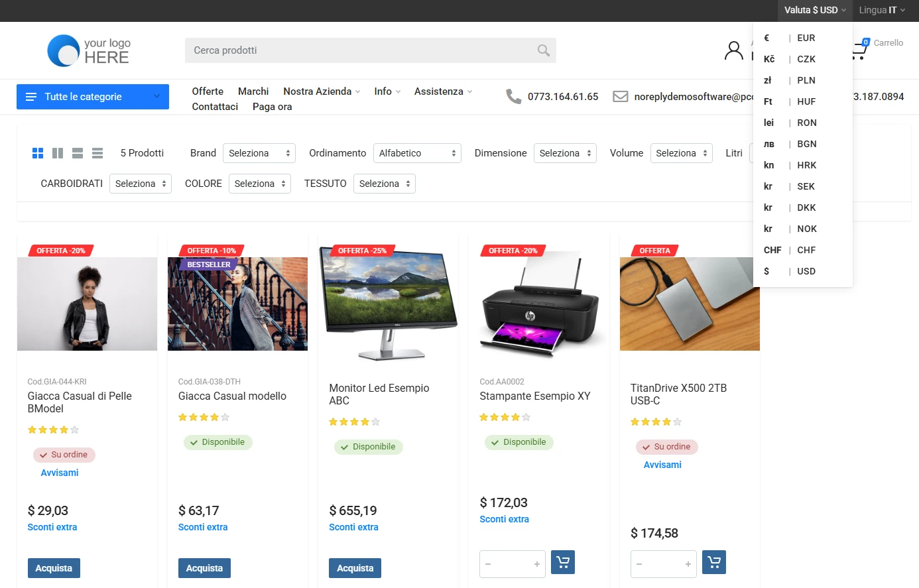
Task: Open the Dimensione filter dropdown
Action: [x=565, y=153]
